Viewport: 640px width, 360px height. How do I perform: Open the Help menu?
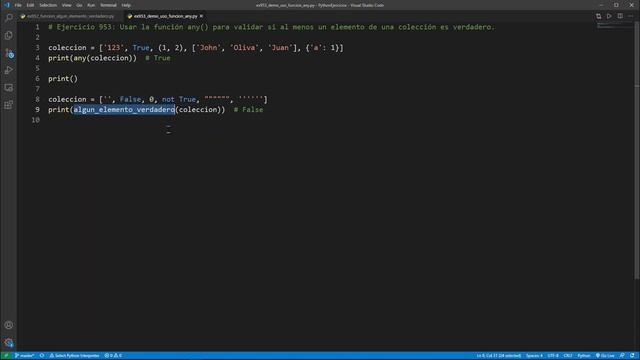[x=126, y=5]
